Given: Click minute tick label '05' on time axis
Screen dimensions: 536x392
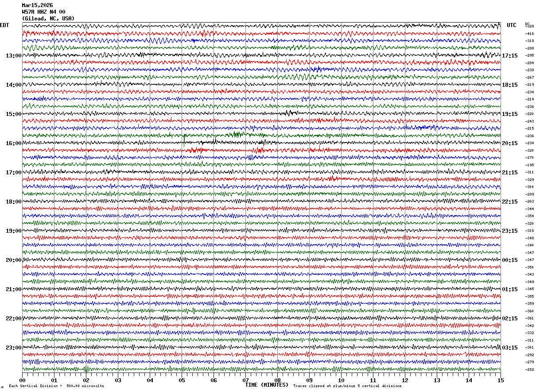Looking at the screenshot, I should (x=182, y=380).
